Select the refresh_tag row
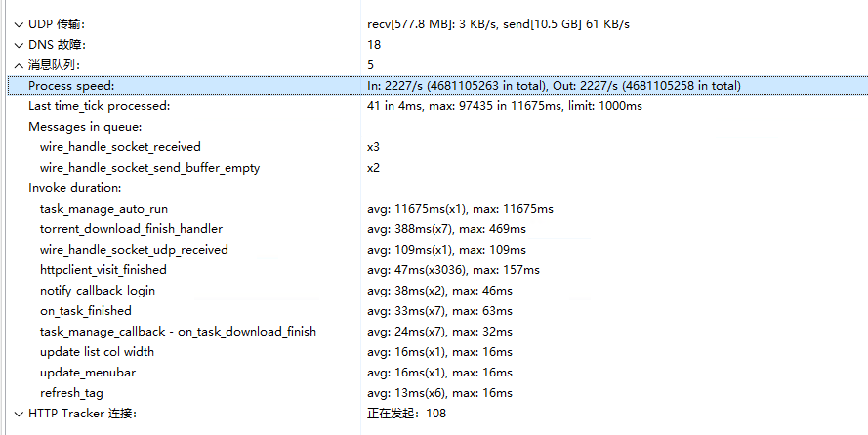This screenshot has height=435, width=868. (x=71, y=393)
